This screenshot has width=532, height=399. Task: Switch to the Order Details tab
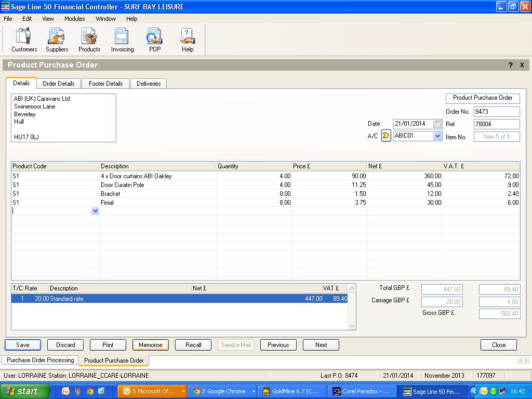[x=59, y=84]
